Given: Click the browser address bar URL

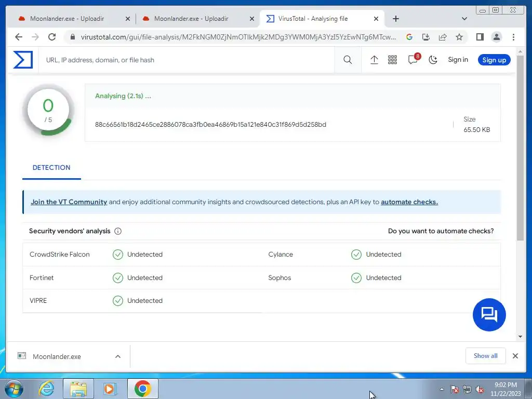Looking at the screenshot, I should (238, 37).
